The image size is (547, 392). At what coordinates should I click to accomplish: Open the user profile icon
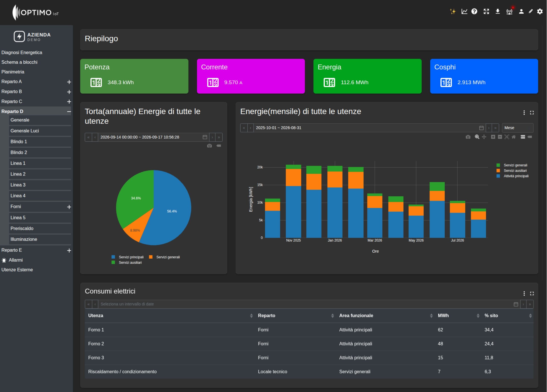point(521,11)
